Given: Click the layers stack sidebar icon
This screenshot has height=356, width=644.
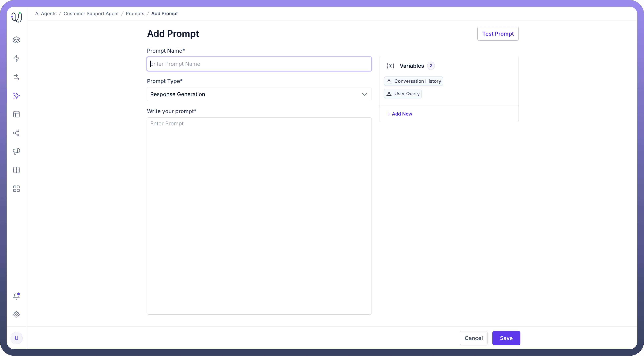Looking at the screenshot, I should click(x=16, y=40).
